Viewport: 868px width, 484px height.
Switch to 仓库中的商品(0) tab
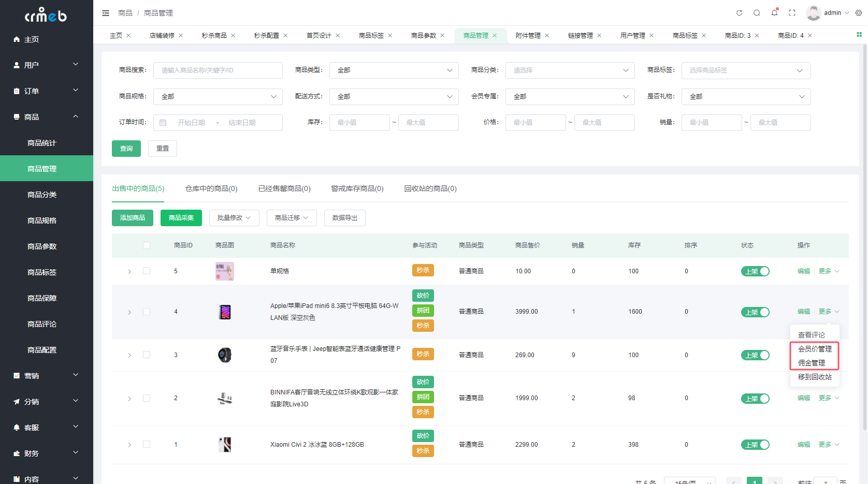point(211,188)
